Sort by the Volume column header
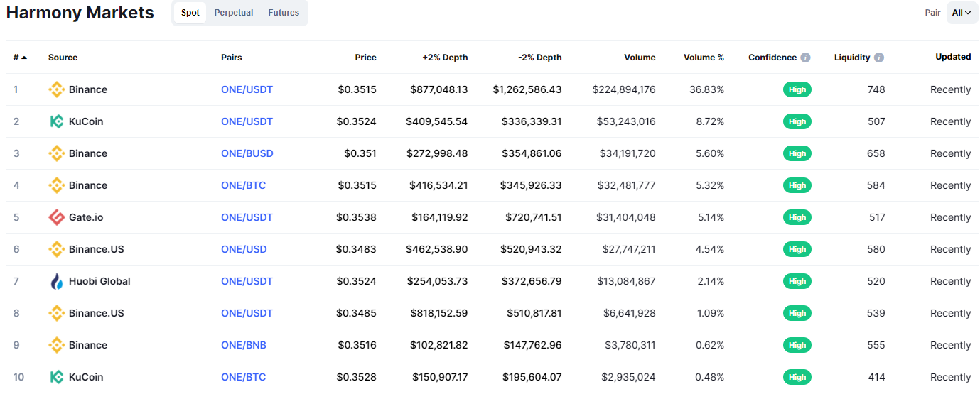 tap(640, 58)
